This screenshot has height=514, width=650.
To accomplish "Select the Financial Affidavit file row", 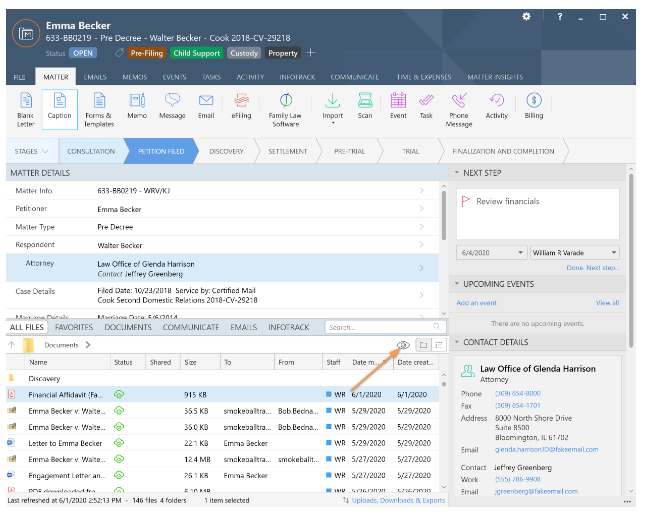I will tap(222, 394).
